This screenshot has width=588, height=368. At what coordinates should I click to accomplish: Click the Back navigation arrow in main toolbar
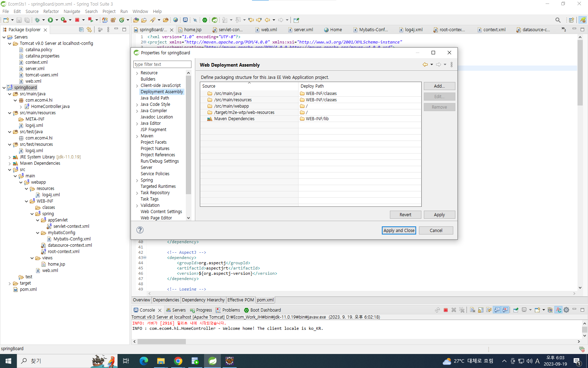click(267, 20)
